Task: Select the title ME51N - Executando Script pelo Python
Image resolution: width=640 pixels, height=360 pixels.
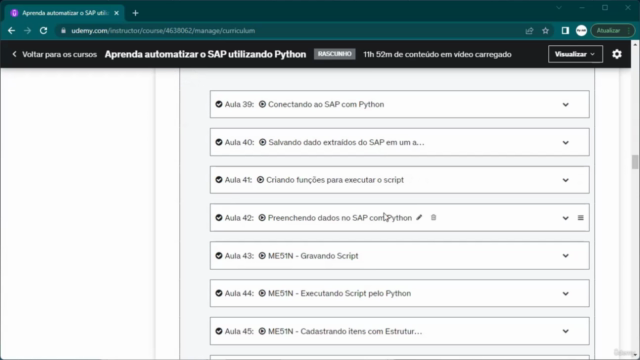Action: click(339, 293)
